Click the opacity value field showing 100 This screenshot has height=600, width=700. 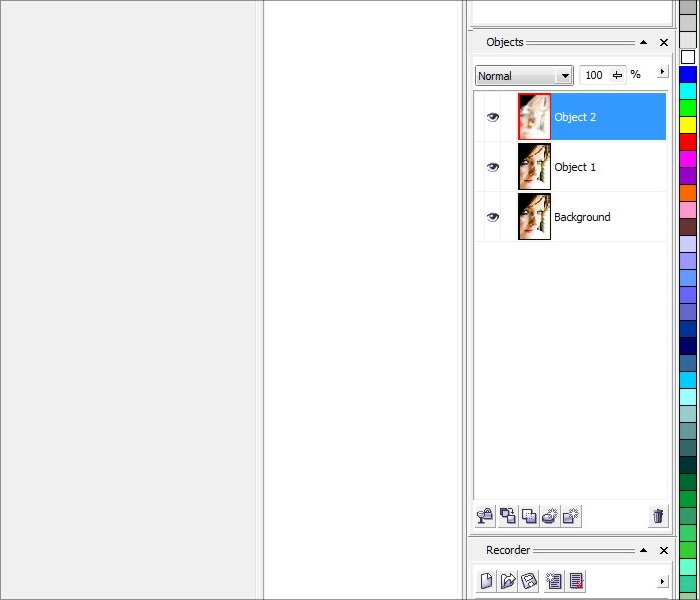[594, 76]
